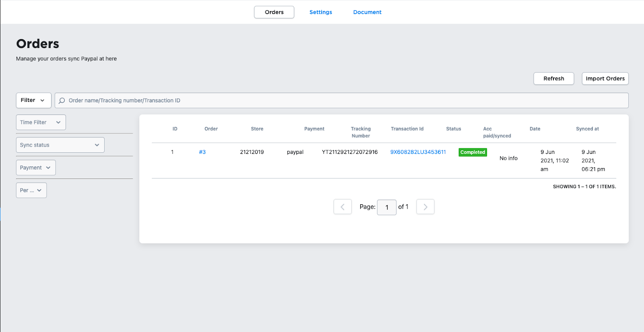644x332 pixels.
Task: Click the paypal payment cell
Action: (295, 152)
